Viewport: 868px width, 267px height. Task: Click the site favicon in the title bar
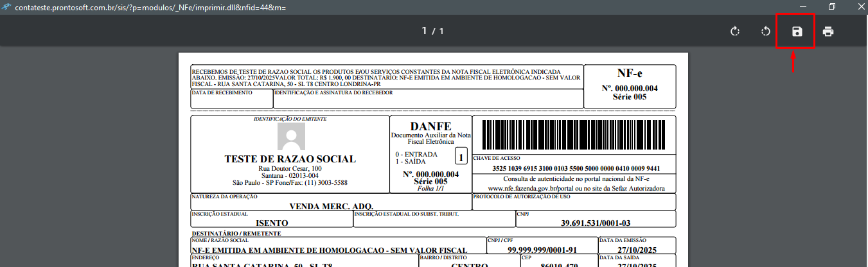7,8
